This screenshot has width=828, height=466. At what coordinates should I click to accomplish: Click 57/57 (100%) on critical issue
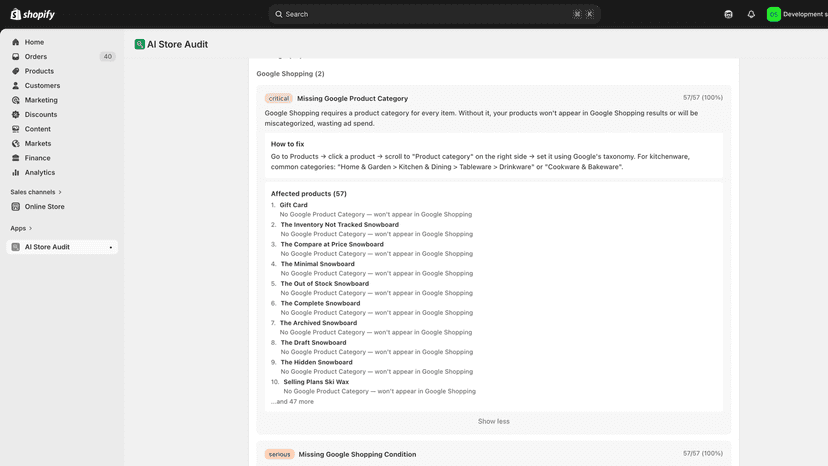click(x=703, y=98)
